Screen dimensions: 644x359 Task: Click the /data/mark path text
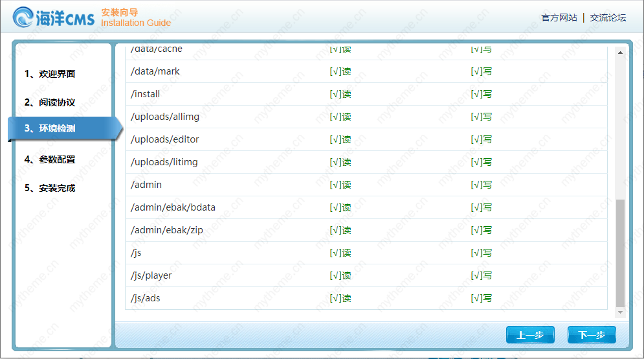(x=155, y=71)
